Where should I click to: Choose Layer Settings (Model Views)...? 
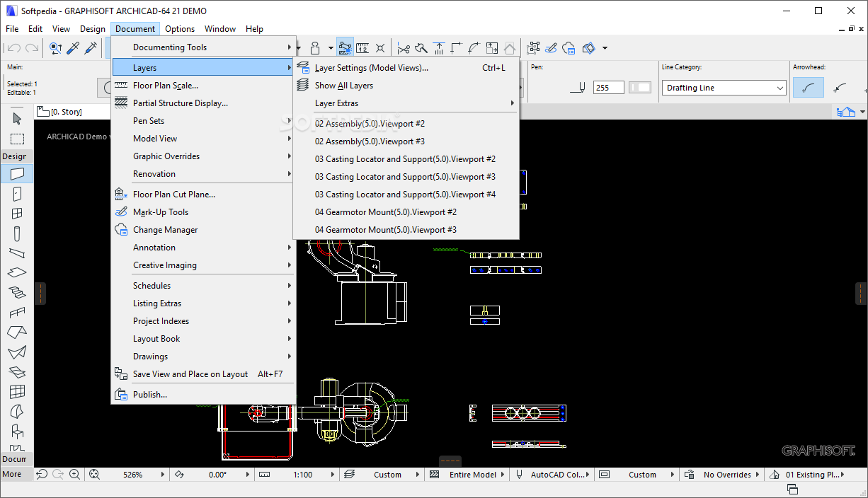(x=406, y=68)
